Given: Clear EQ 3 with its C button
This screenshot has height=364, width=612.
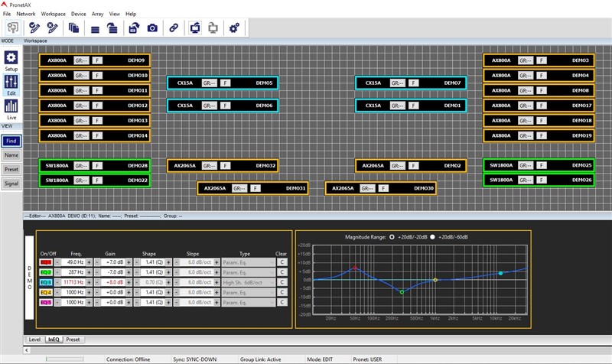Looking at the screenshot, I should 282,282.
